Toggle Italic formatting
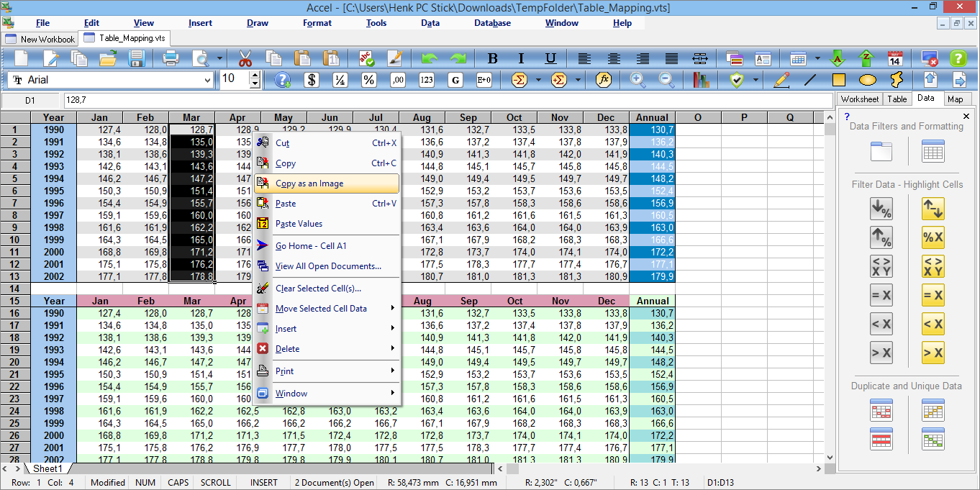Viewport: 980px width, 490px height. pyautogui.click(x=522, y=58)
